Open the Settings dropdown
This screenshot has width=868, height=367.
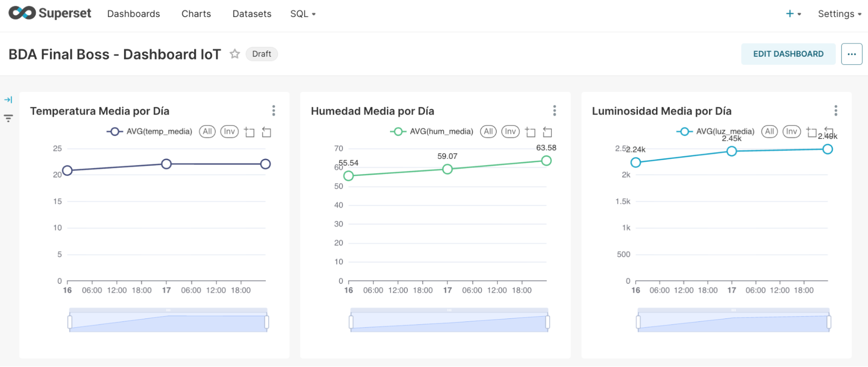point(840,14)
